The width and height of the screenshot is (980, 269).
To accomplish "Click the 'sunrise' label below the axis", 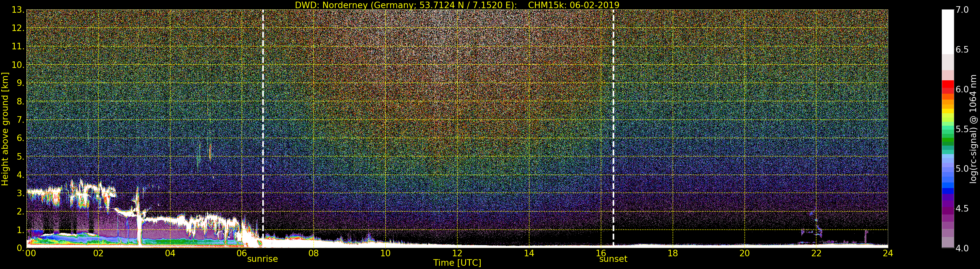I will tap(263, 259).
